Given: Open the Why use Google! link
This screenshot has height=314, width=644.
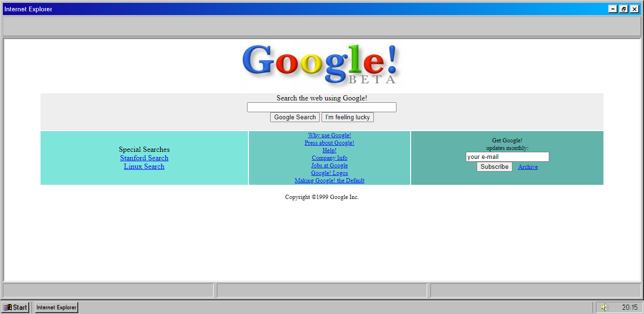Looking at the screenshot, I should 330,135.
